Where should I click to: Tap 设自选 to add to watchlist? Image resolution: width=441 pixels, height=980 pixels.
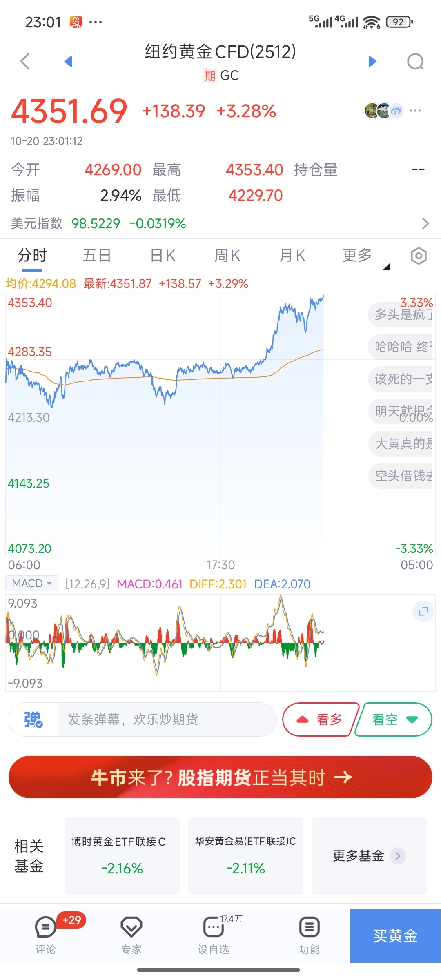pos(214,935)
